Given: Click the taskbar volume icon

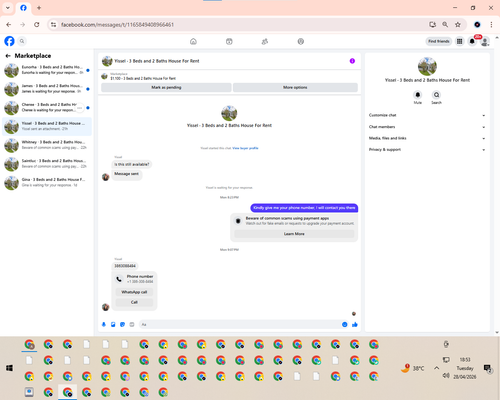Looking at the screenshot, I should [x=446, y=376].
